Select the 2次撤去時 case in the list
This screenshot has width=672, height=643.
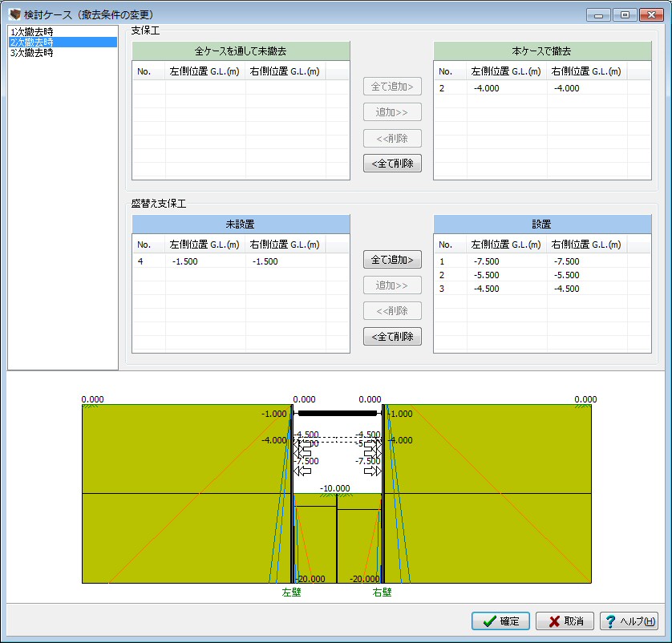click(x=63, y=42)
